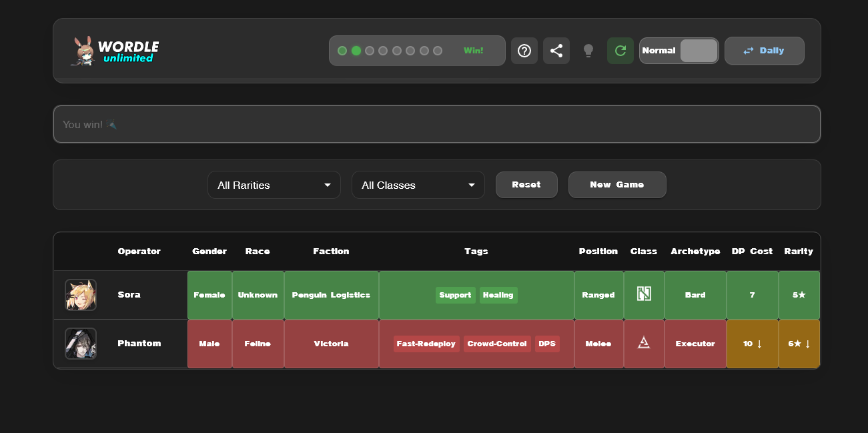Click the lightbulb hint icon
The width and height of the screenshot is (868, 433).
(x=588, y=51)
